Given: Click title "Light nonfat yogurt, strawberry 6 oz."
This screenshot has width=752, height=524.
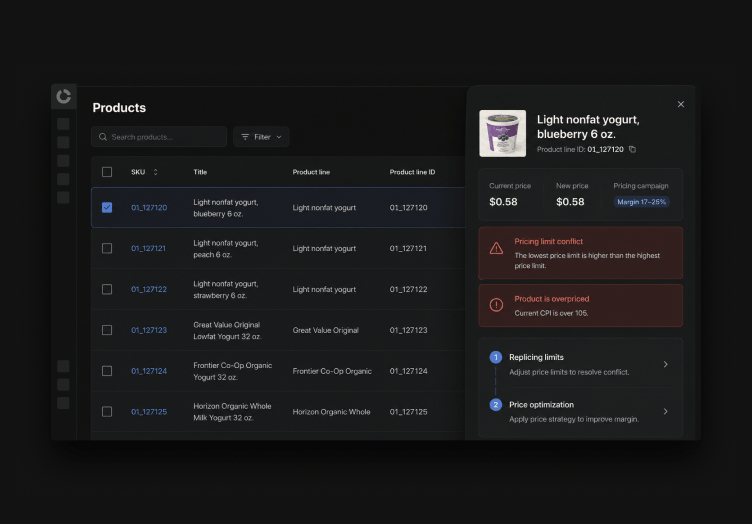Looking at the screenshot, I should point(226,290).
